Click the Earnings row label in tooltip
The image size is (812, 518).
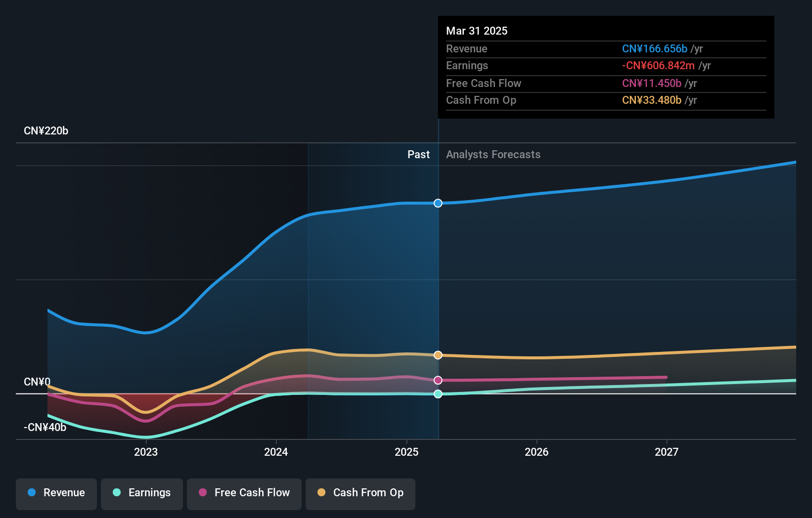click(467, 66)
